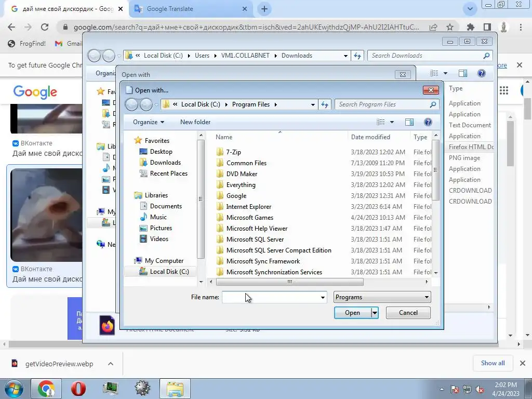Click the New folder button

point(195,122)
